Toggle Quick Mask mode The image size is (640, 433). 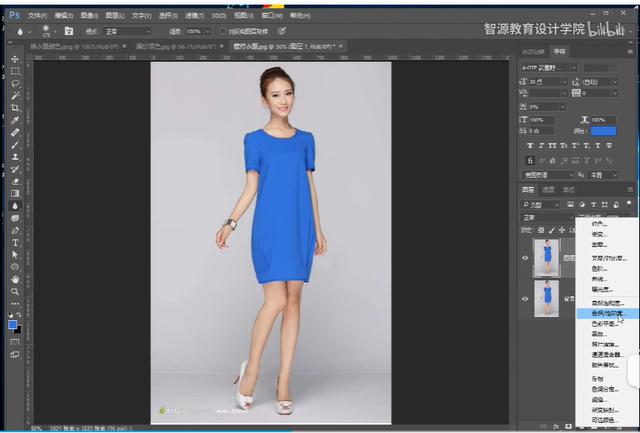point(15,342)
